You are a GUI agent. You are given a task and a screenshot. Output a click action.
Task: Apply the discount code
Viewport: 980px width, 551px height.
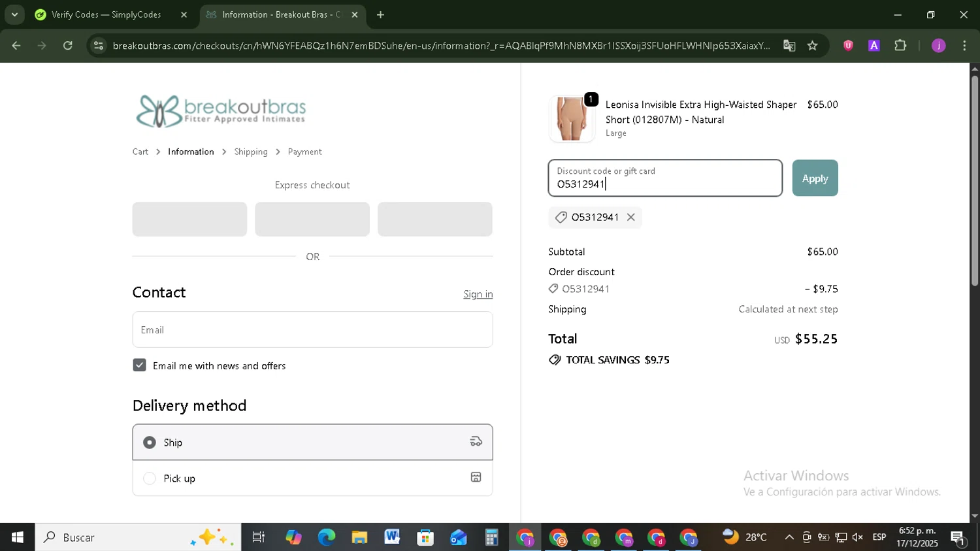pos(815,178)
